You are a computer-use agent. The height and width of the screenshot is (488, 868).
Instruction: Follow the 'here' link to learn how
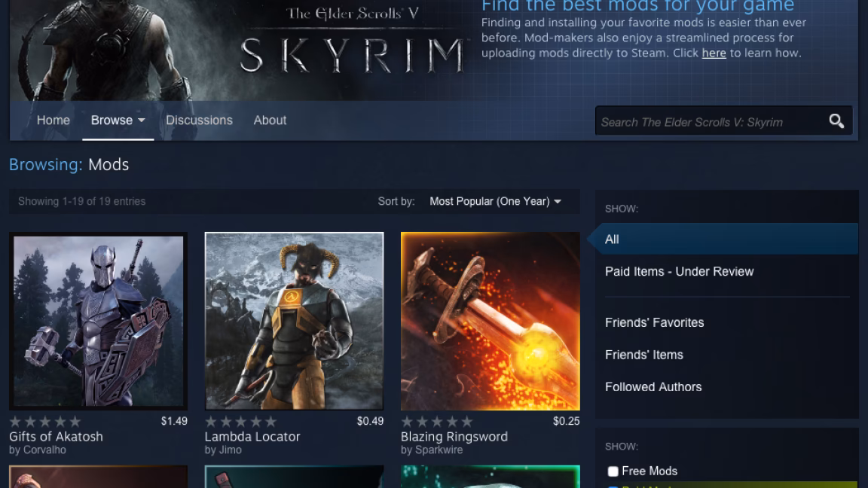(x=714, y=53)
